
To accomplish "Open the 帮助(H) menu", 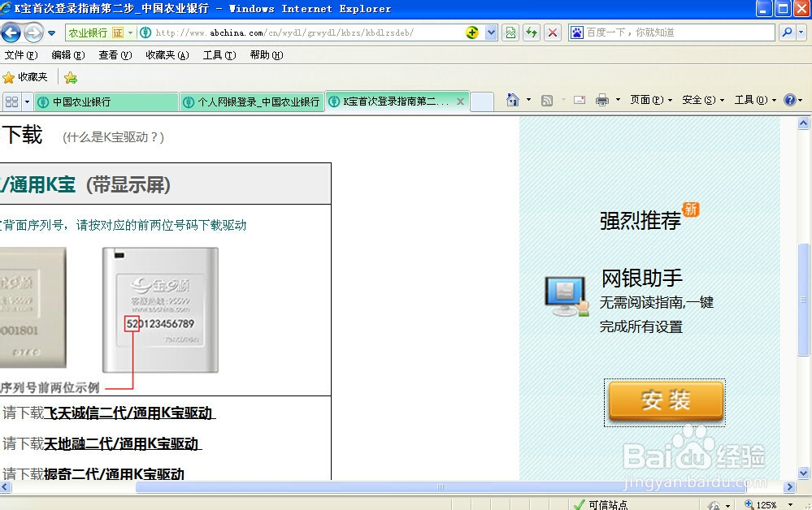I will point(266,55).
